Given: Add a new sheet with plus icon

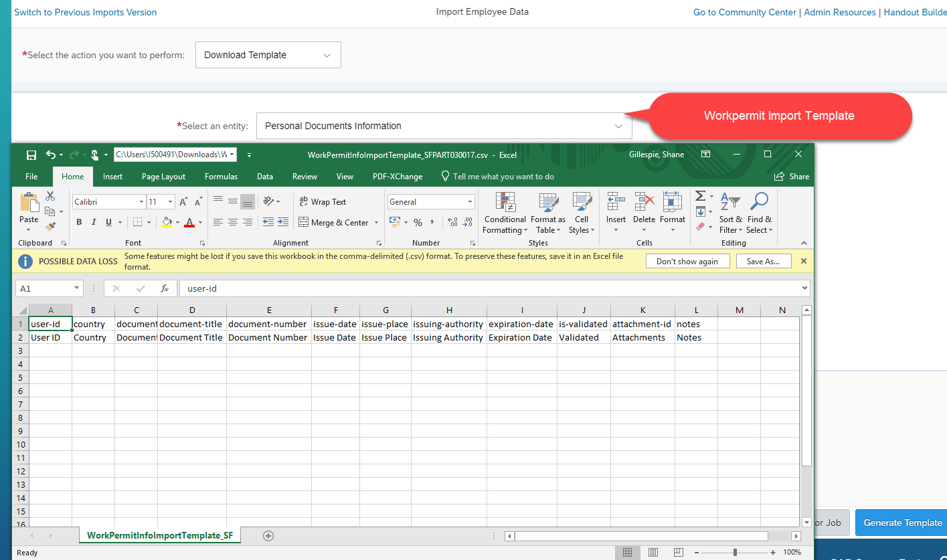Looking at the screenshot, I should (x=268, y=536).
